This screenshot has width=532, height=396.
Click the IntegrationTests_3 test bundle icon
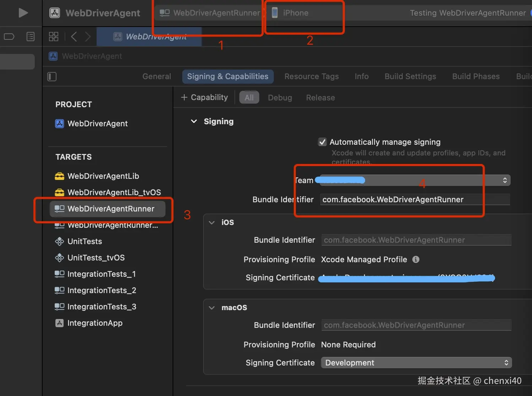pos(59,307)
